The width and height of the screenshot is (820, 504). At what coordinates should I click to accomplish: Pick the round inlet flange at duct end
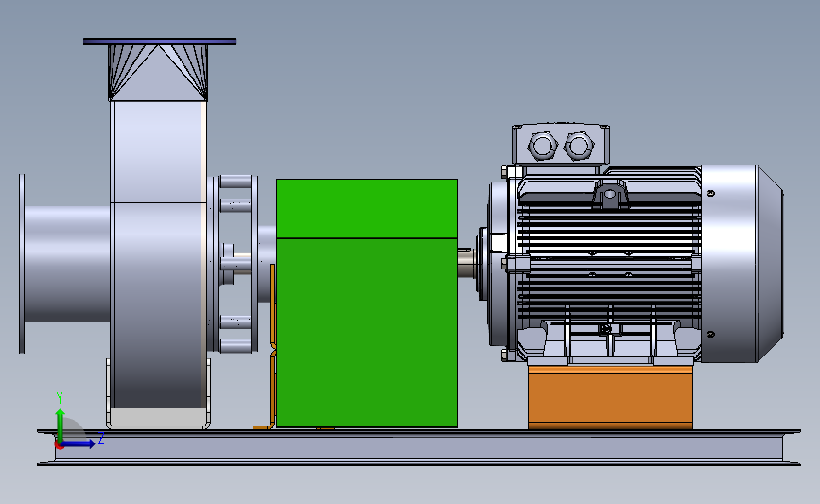pyautogui.click(x=22, y=264)
